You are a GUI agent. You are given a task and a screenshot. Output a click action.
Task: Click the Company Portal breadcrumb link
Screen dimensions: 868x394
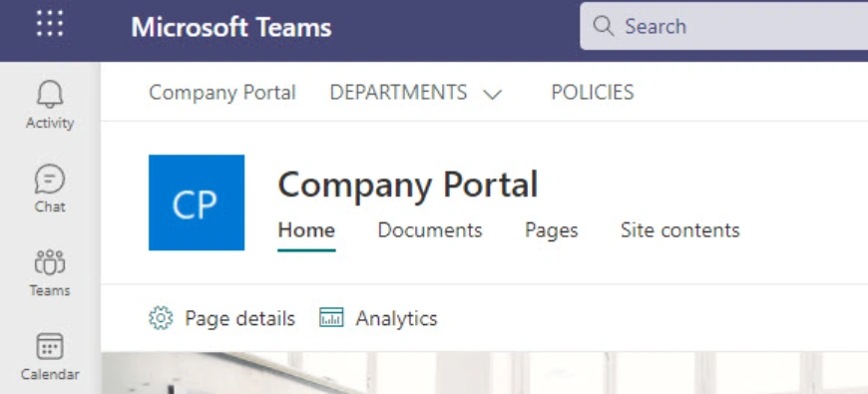click(x=222, y=93)
